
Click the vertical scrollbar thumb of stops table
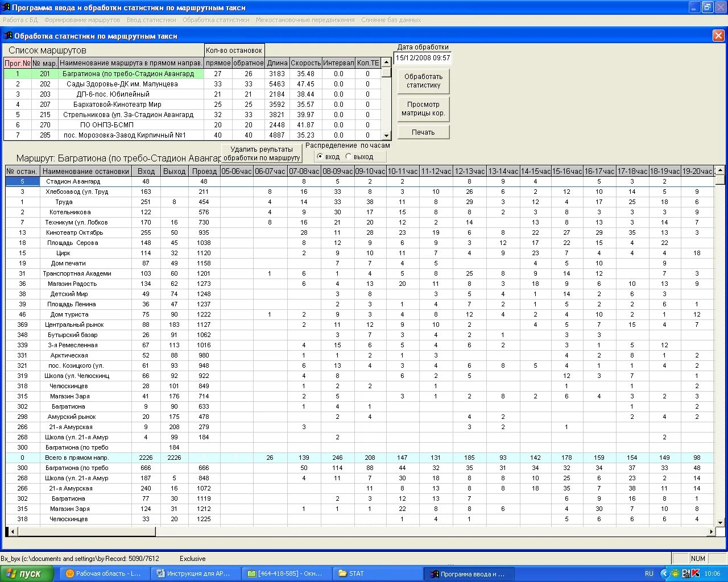(720, 180)
